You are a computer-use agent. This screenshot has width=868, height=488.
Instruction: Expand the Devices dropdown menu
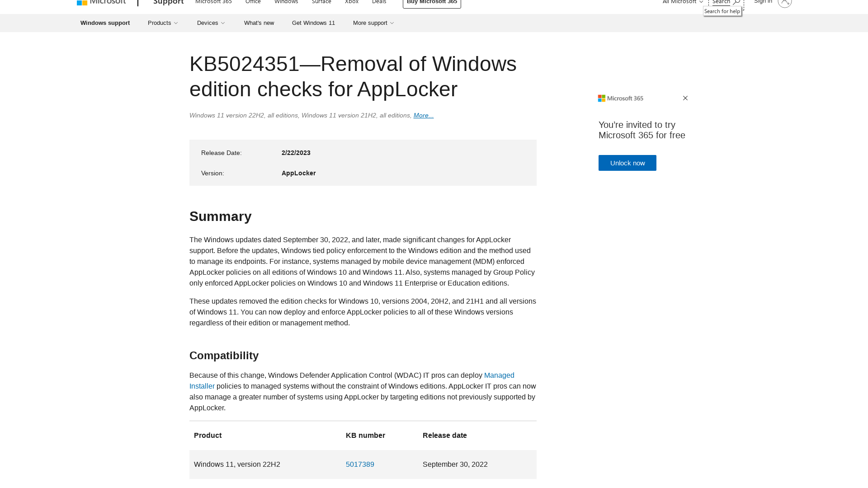point(210,23)
